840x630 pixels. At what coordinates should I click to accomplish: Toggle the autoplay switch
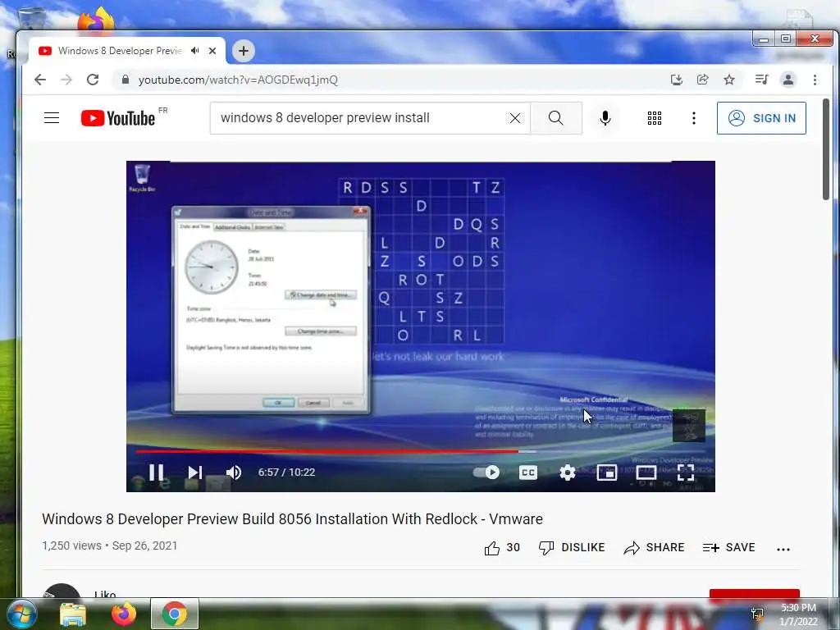(486, 472)
